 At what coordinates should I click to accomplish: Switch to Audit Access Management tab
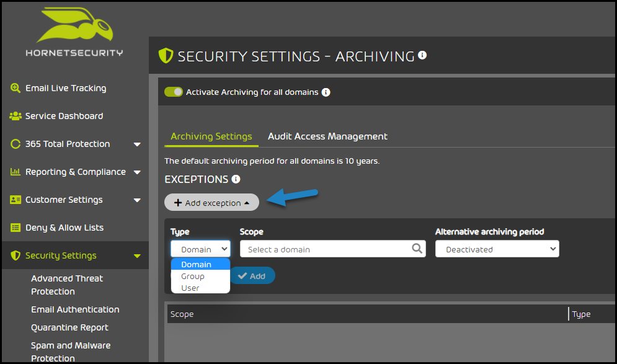click(x=327, y=136)
